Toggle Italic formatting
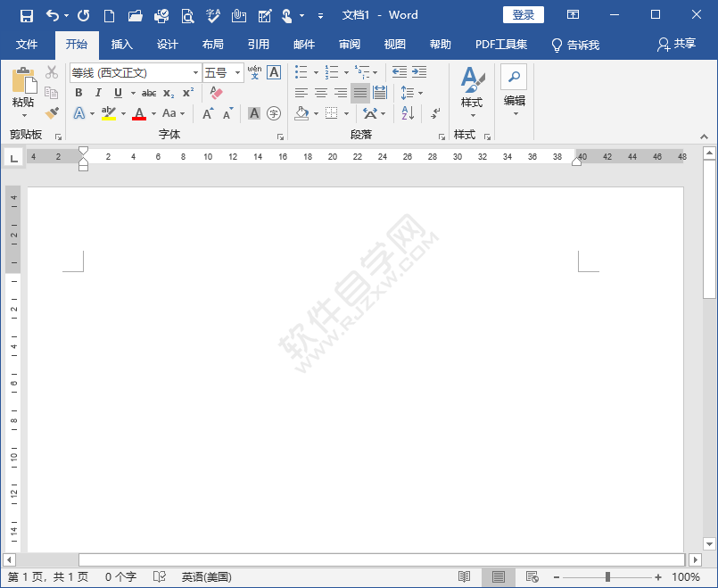This screenshot has width=718, height=588. (98, 93)
